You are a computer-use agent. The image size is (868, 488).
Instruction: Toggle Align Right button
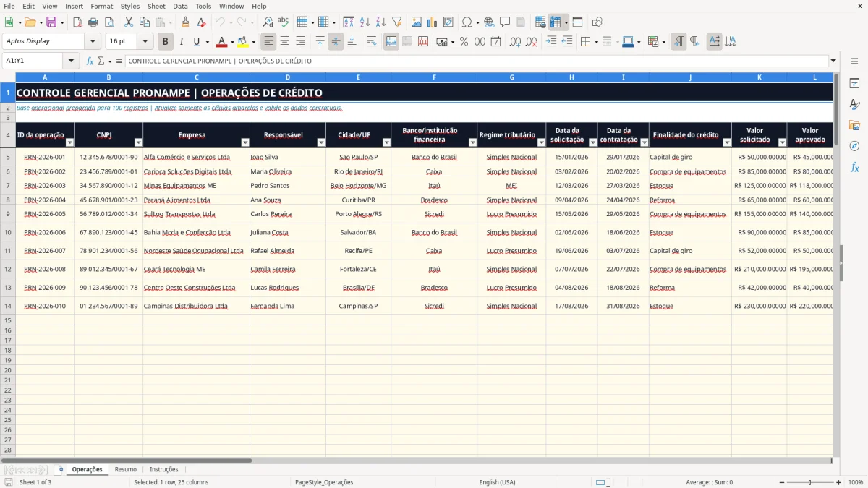300,42
